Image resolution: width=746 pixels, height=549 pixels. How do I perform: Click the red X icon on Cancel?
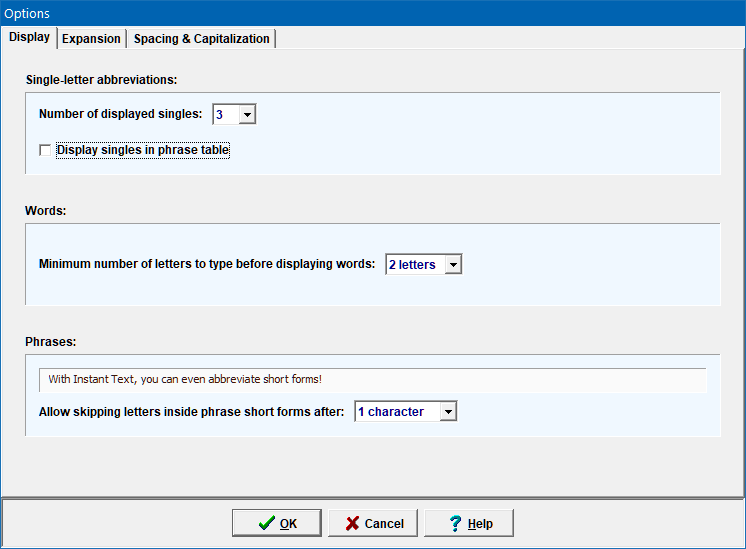(x=352, y=523)
